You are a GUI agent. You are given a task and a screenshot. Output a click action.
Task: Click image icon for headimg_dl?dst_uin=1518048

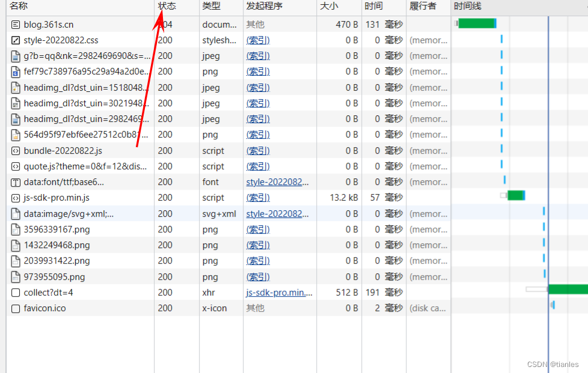16,88
